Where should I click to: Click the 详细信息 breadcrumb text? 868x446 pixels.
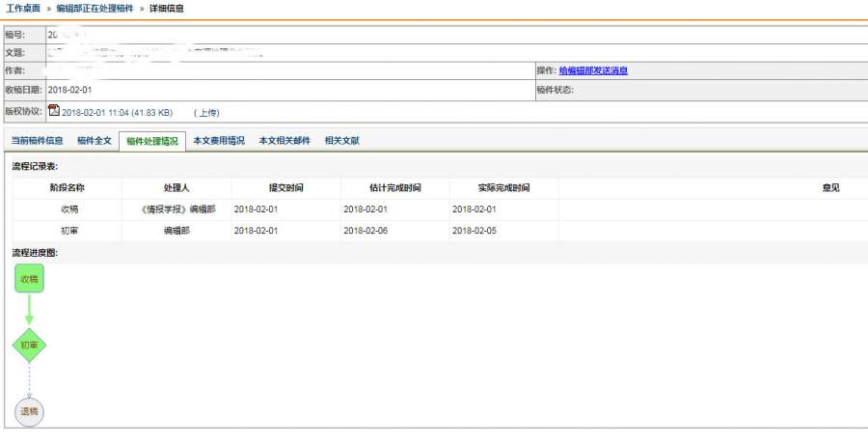point(167,9)
